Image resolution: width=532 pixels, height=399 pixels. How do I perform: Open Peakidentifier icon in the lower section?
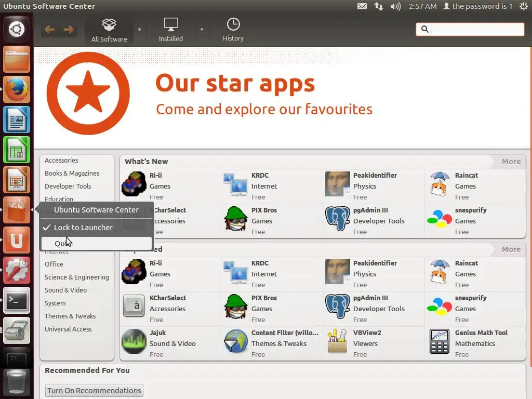point(337,272)
